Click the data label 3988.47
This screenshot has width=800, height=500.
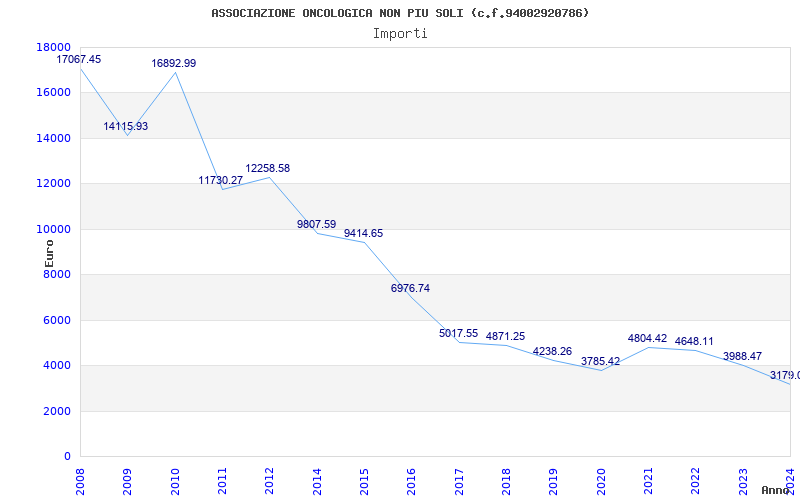click(742, 356)
